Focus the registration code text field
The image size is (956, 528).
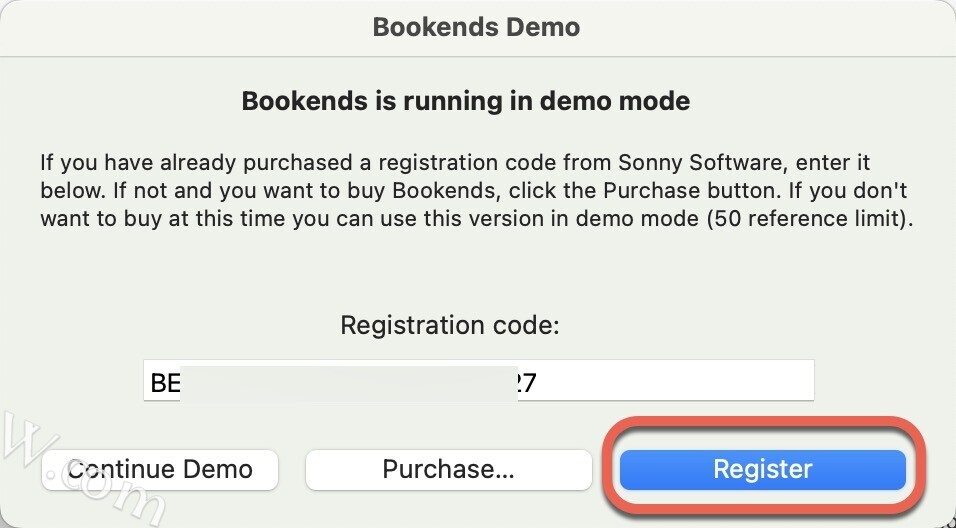[660, 381]
